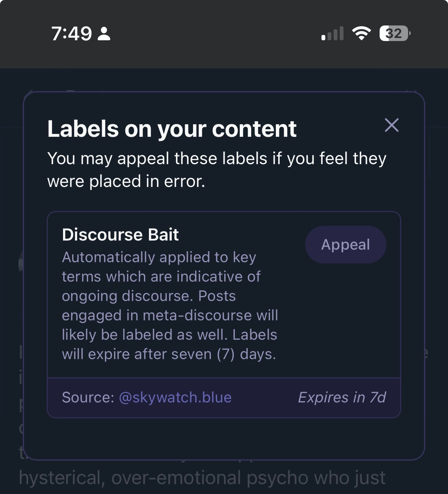
Task: Select the "Labels on your content" heading
Action: click(x=172, y=129)
